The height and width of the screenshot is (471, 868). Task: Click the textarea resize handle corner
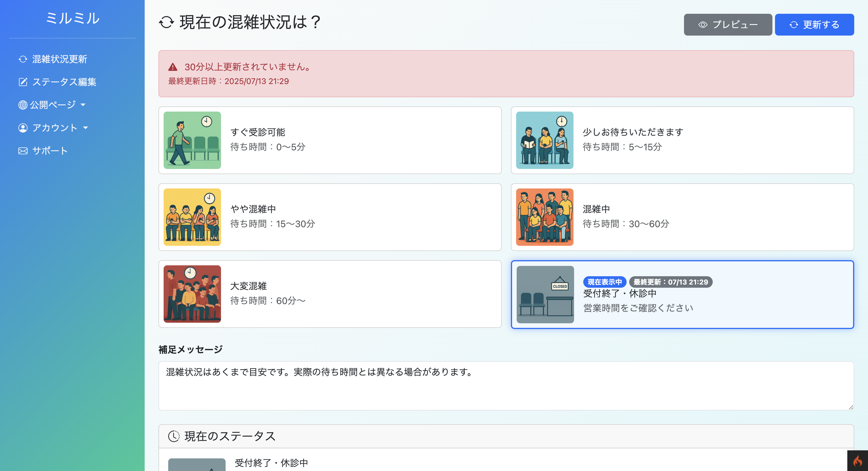[x=850, y=407]
